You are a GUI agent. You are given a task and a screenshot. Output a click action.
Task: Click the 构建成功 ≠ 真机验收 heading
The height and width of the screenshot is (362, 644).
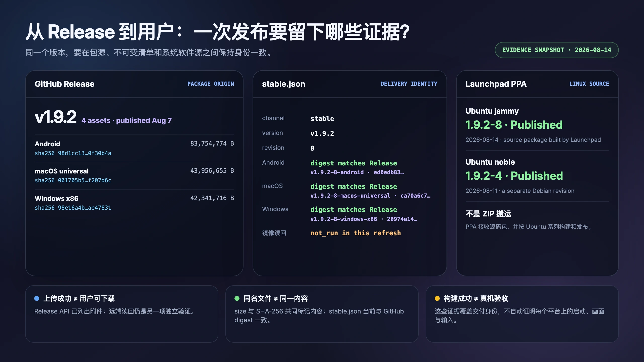[476, 298]
